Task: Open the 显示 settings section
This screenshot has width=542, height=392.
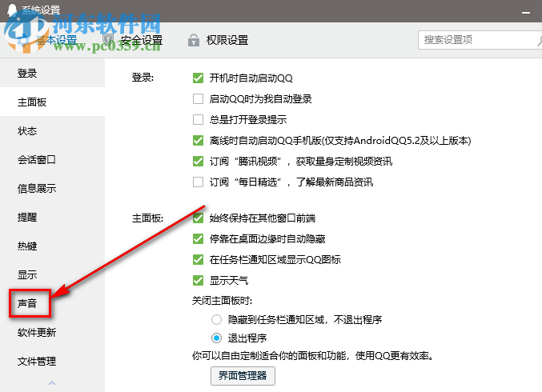Action: click(x=52, y=274)
